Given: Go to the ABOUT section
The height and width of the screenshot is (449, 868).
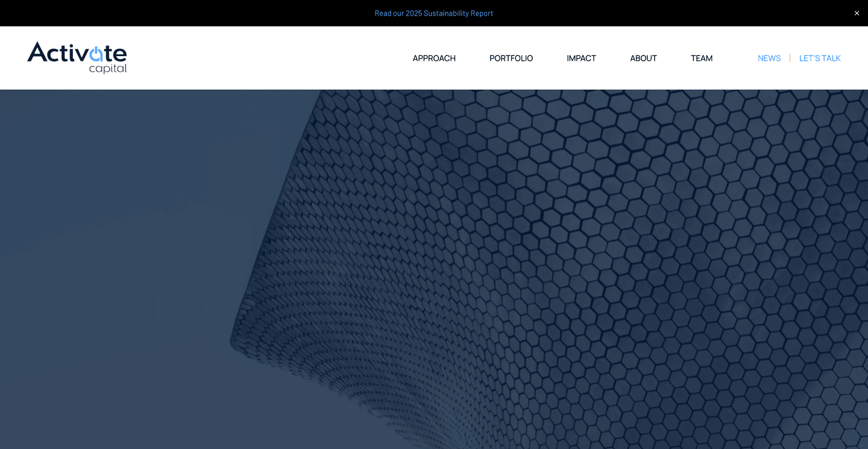Looking at the screenshot, I should pyautogui.click(x=643, y=58).
